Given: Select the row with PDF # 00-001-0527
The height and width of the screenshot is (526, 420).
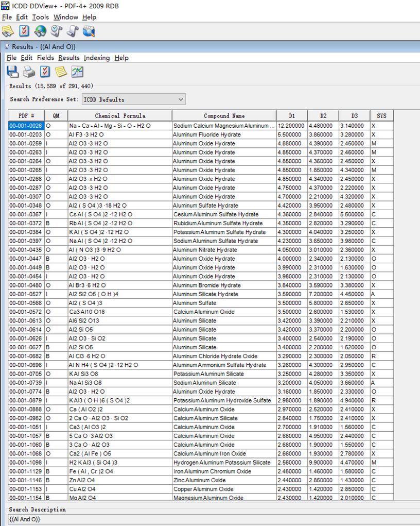Looking at the screenshot, I should click(200, 294).
